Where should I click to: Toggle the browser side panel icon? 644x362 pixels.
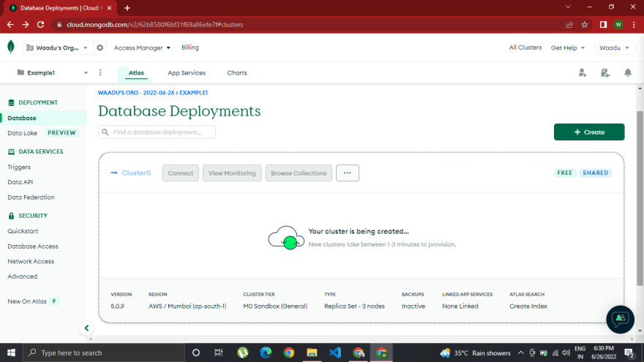tap(603, 25)
